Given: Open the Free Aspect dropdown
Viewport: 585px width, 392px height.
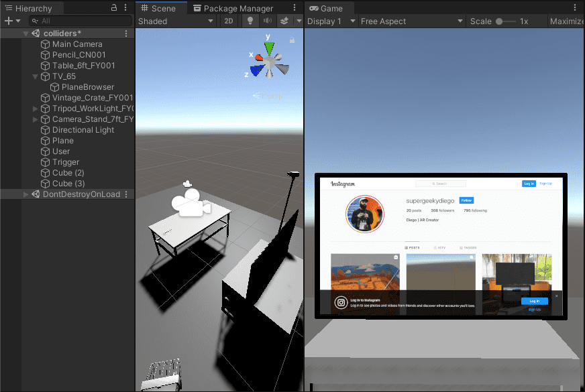Looking at the screenshot, I should (411, 21).
